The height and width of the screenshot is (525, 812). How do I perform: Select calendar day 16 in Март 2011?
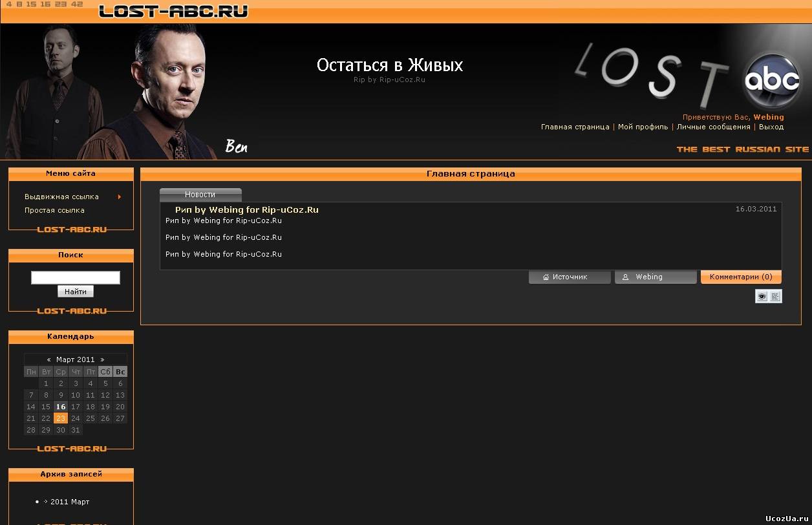pyautogui.click(x=61, y=407)
